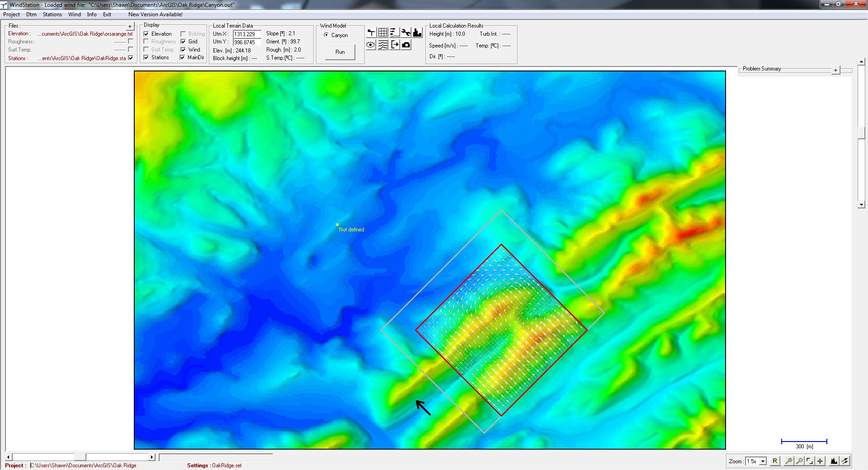Toggle the Stations file checkbox in Files panel

[x=131, y=58]
